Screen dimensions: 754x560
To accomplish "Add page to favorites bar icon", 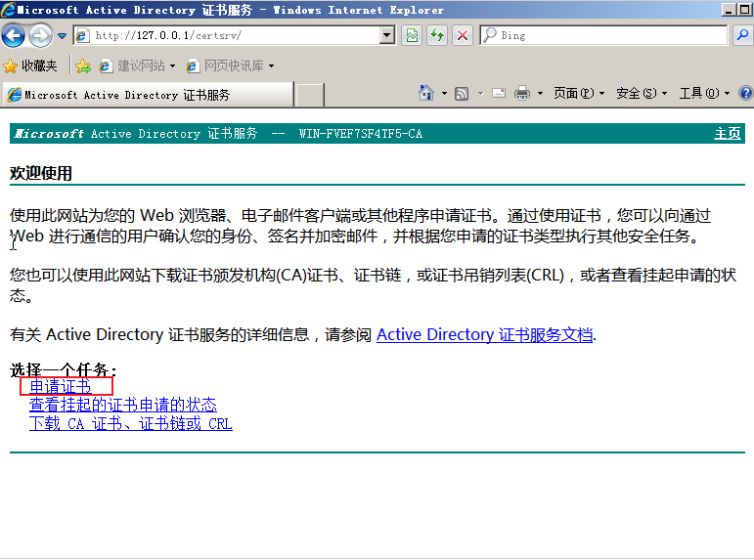I will click(x=83, y=65).
